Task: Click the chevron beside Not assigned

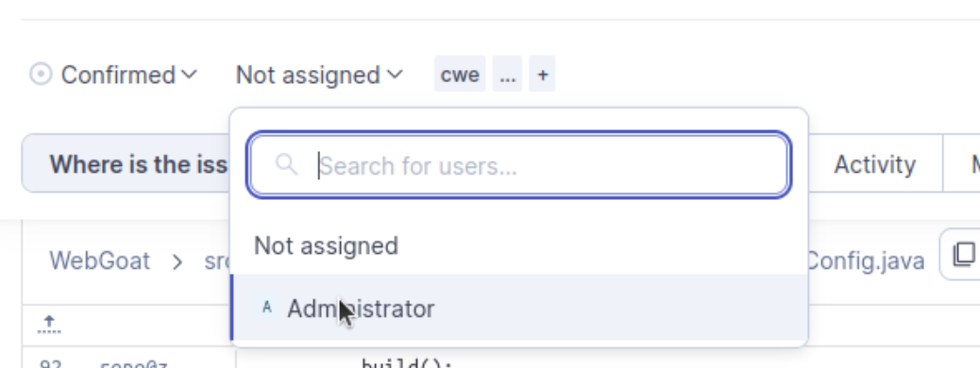Action: point(395,75)
